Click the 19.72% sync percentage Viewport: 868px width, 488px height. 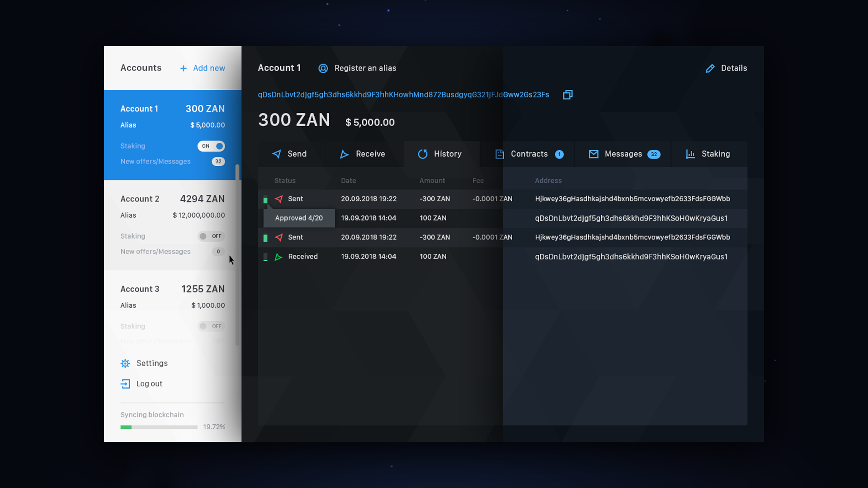(x=214, y=427)
